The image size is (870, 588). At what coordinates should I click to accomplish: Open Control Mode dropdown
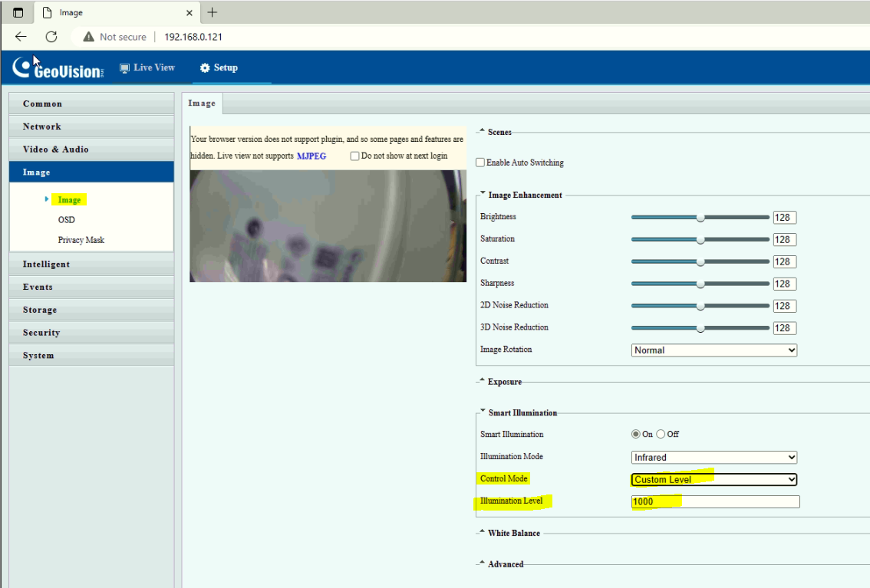(x=714, y=479)
